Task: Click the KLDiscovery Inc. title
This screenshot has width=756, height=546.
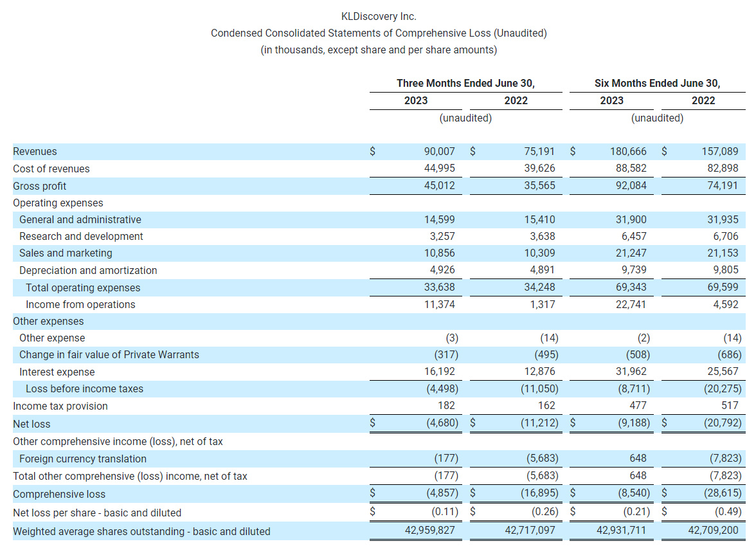Action: (378, 15)
